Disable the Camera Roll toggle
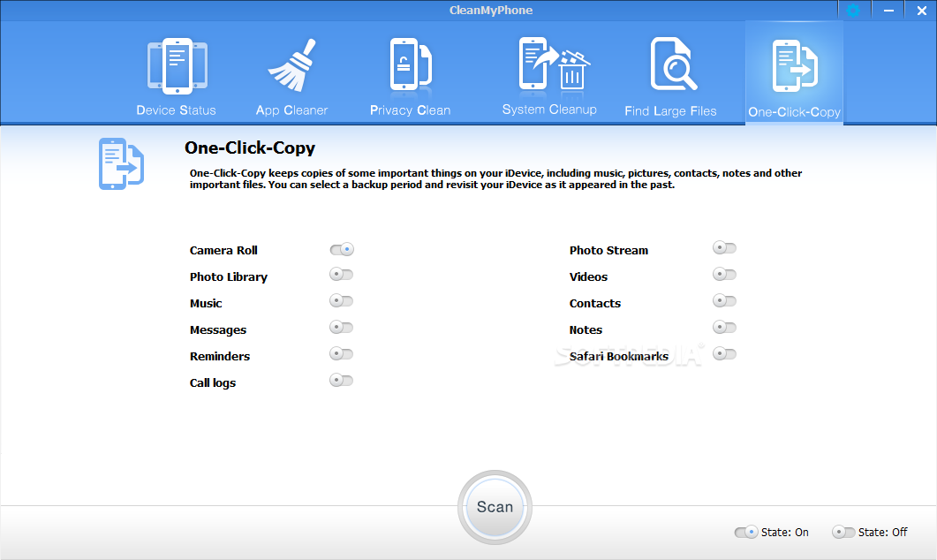The height and width of the screenshot is (560, 937). (342, 249)
